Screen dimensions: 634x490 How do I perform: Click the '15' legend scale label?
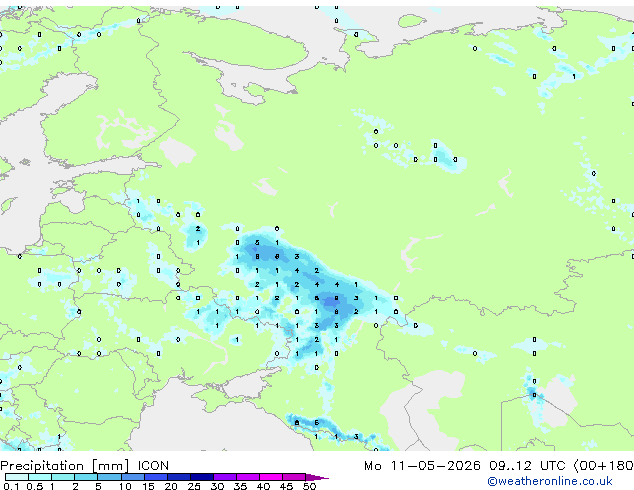(148, 486)
